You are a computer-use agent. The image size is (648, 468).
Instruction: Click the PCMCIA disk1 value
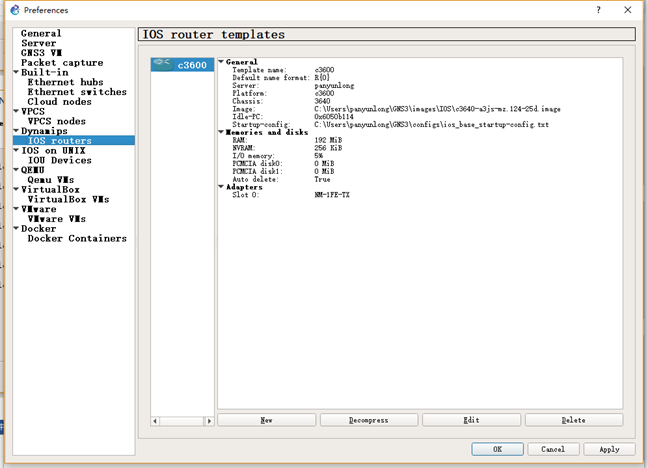tap(324, 172)
